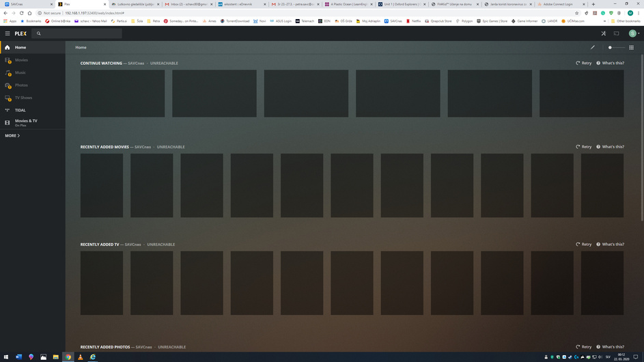Switch to the Adobe Connect Login tab
The height and width of the screenshot is (362, 644).
click(561, 4)
